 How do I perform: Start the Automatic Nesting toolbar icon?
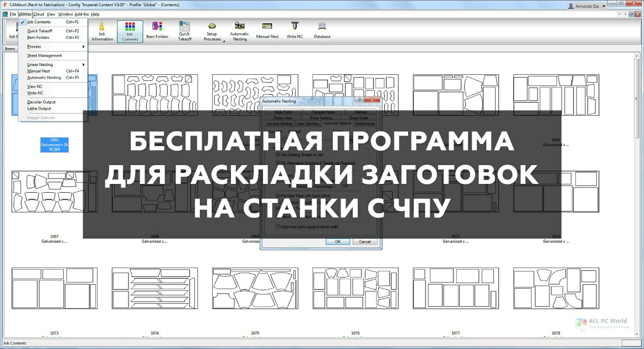tap(239, 31)
